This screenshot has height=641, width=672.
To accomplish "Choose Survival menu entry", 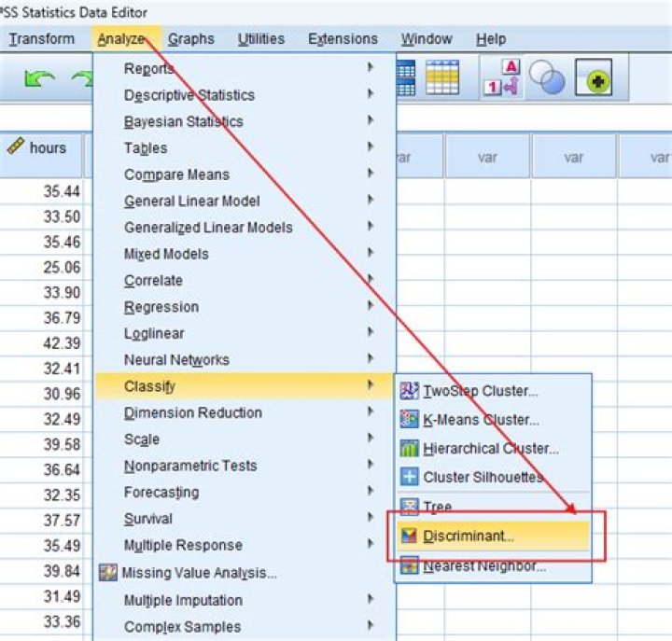I will coord(245,519).
